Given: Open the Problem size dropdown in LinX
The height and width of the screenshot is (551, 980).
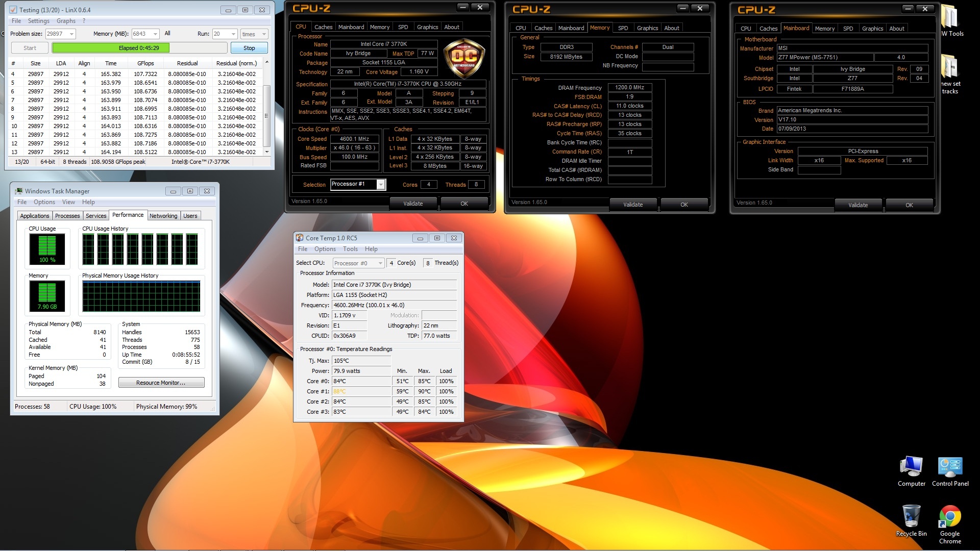Looking at the screenshot, I should (x=71, y=34).
